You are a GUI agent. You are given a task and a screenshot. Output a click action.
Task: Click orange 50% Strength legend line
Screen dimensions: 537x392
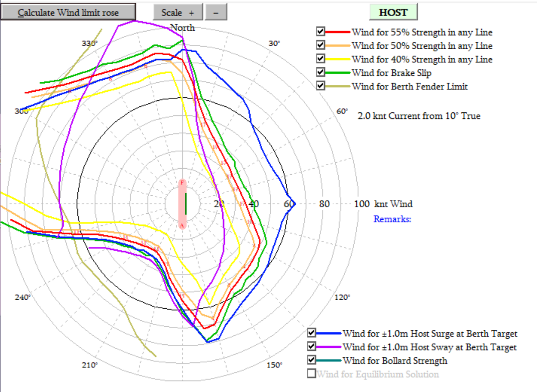tap(338, 46)
